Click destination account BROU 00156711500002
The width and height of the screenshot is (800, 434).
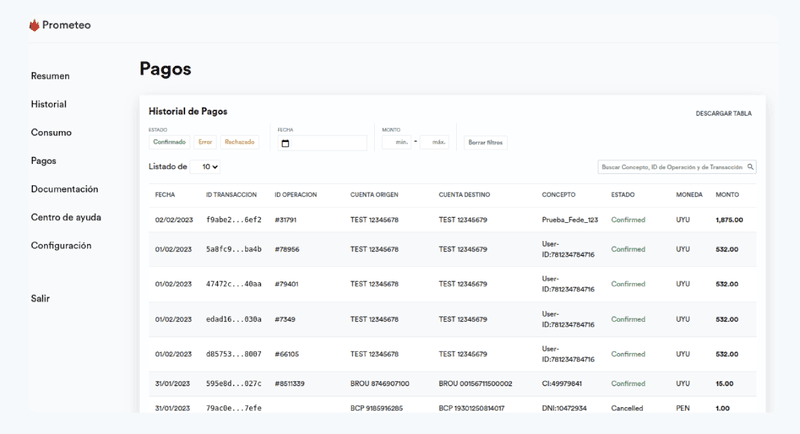point(476,384)
